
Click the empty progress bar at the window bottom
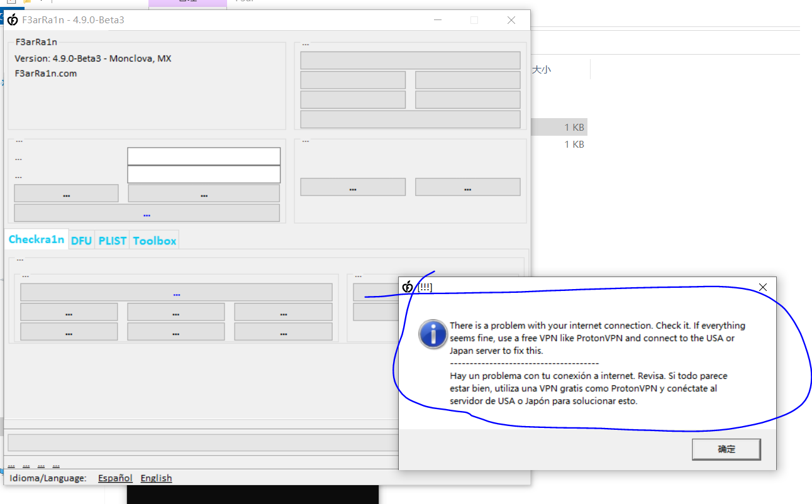[201, 442]
